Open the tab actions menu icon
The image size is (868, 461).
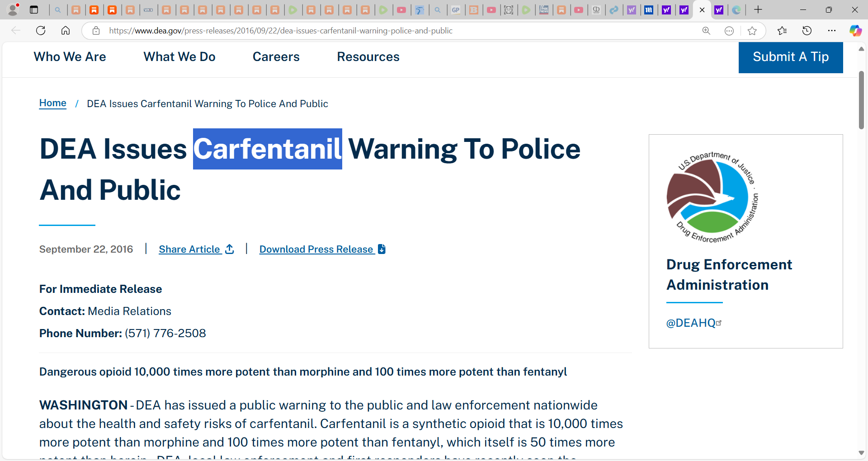pos(34,9)
